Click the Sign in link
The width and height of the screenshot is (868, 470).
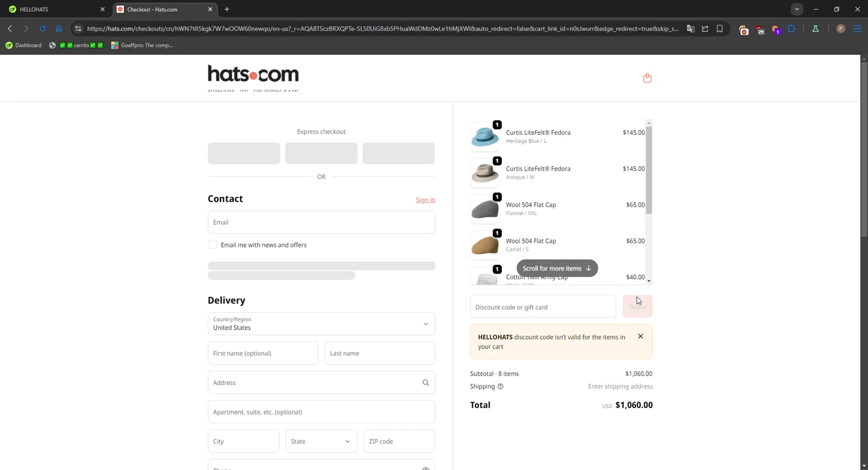pos(425,200)
